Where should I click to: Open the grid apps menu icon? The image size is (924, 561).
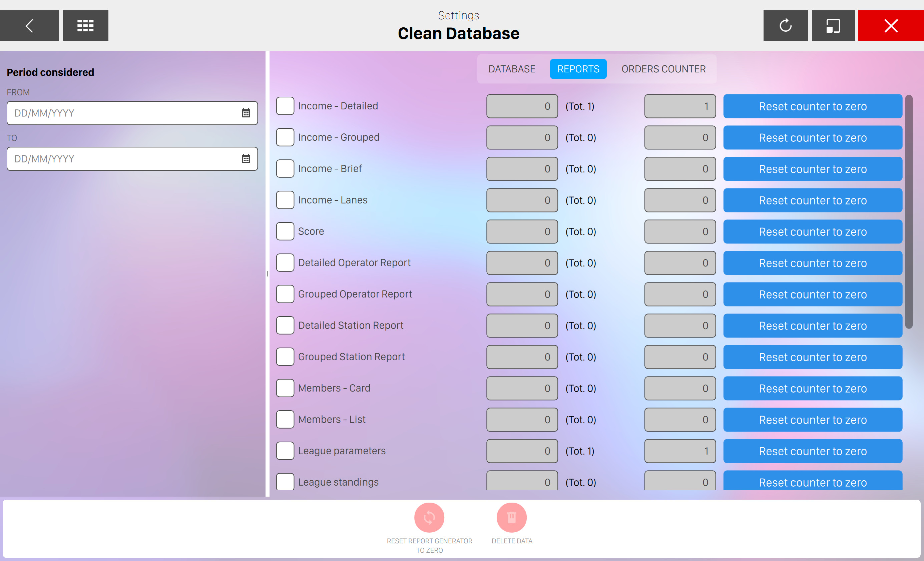tap(85, 25)
